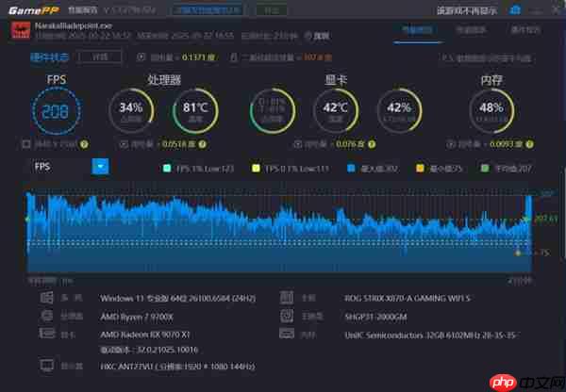Click the blue home icon in title bar
This screenshot has width=566, height=392.
[x=515, y=9]
